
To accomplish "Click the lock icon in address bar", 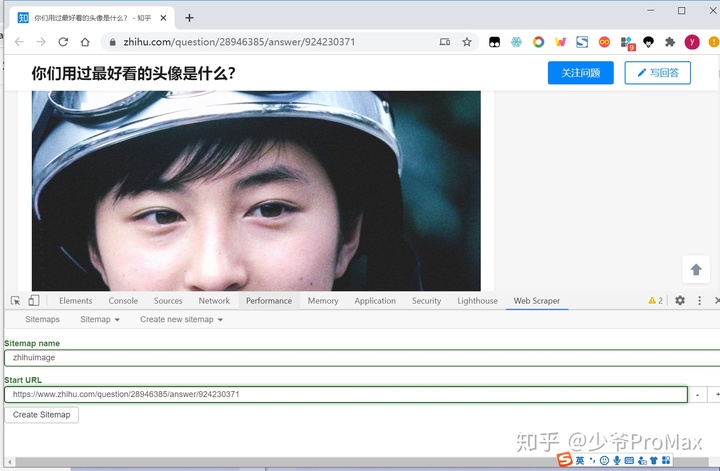I will [x=112, y=42].
